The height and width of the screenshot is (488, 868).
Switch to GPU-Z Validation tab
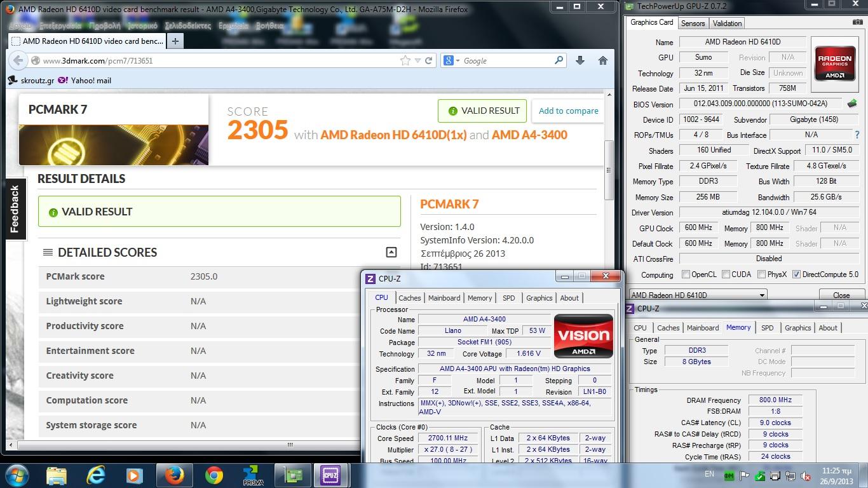[727, 23]
